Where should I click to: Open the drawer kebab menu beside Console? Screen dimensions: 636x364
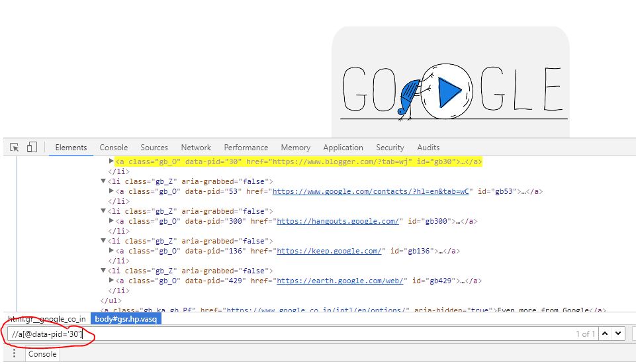click(x=14, y=354)
